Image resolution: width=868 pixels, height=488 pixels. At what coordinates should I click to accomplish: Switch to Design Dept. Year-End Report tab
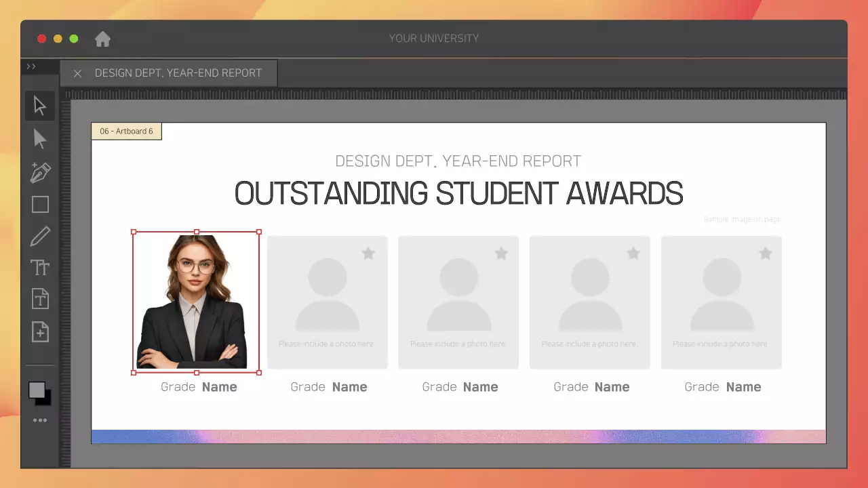tap(178, 73)
